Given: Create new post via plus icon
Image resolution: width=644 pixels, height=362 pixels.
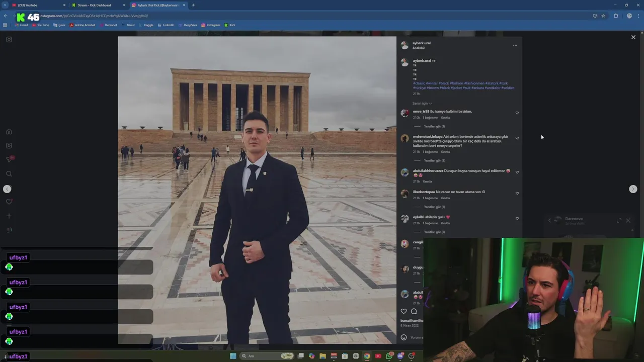Looking at the screenshot, I should click(x=9, y=216).
